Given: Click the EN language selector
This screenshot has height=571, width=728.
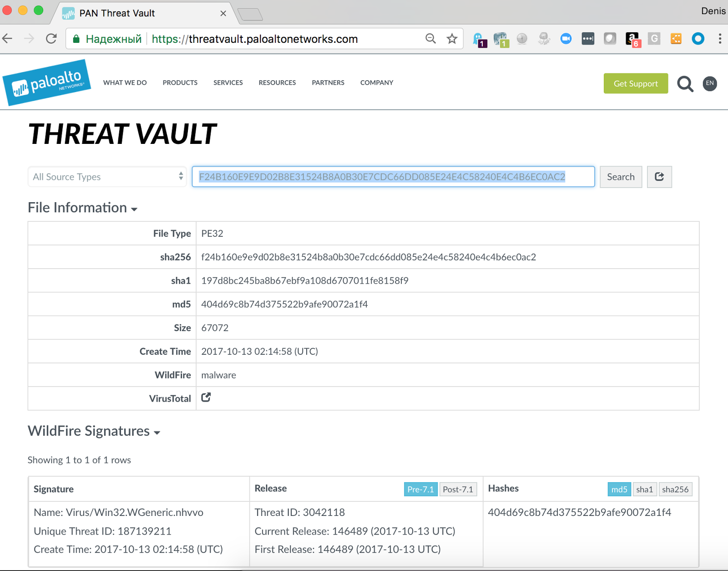Looking at the screenshot, I should point(710,83).
